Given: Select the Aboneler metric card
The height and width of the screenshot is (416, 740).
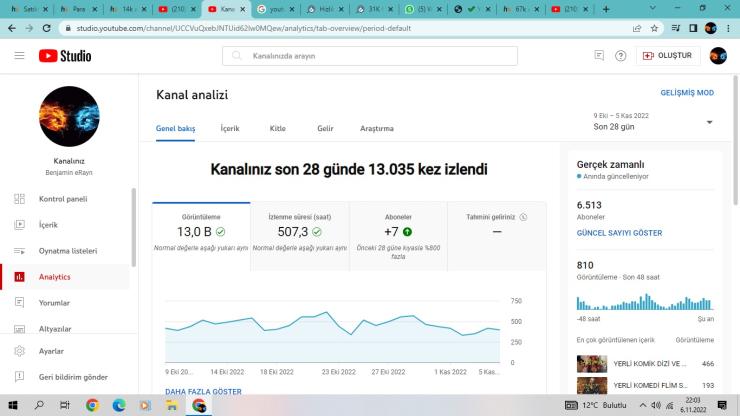Looking at the screenshot, I should pyautogui.click(x=398, y=230).
